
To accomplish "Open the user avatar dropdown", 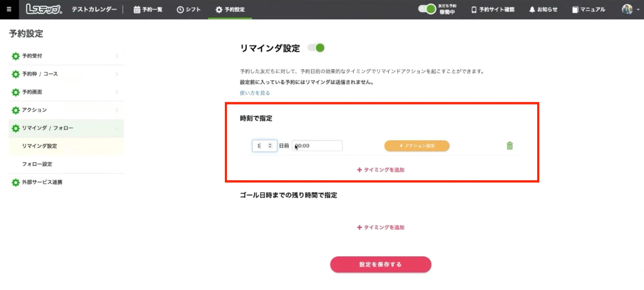I will [x=630, y=9].
